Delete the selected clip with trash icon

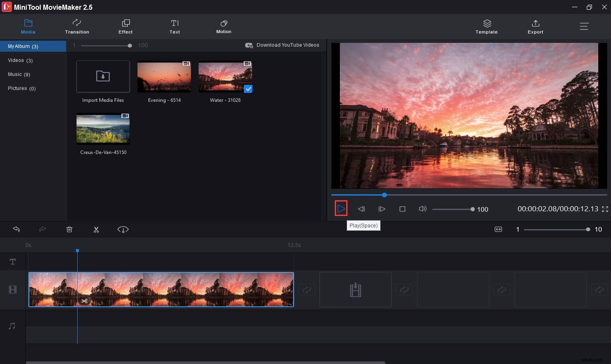tap(70, 230)
